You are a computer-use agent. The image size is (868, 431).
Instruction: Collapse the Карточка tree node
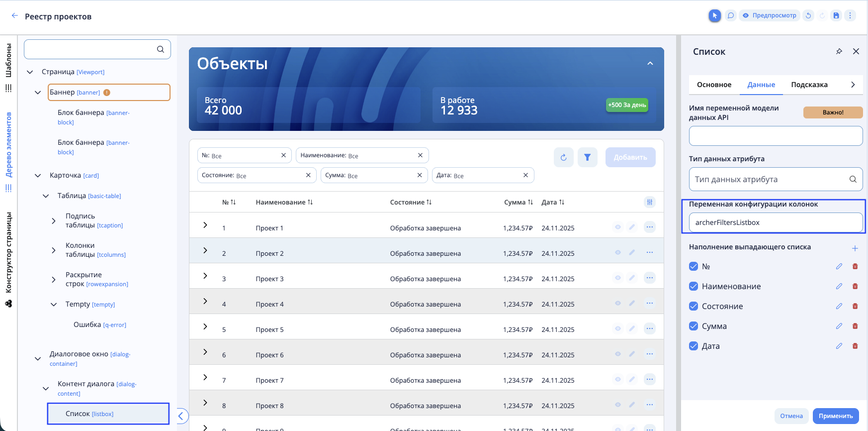tap(38, 176)
